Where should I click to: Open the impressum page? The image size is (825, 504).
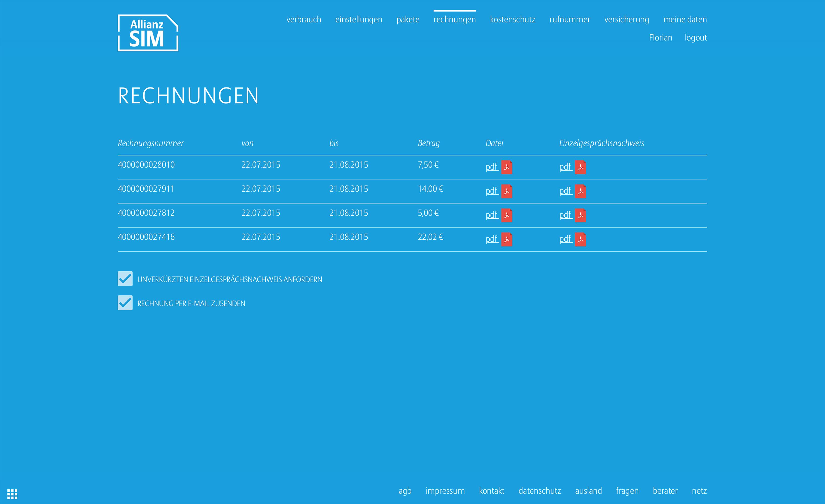(x=445, y=491)
